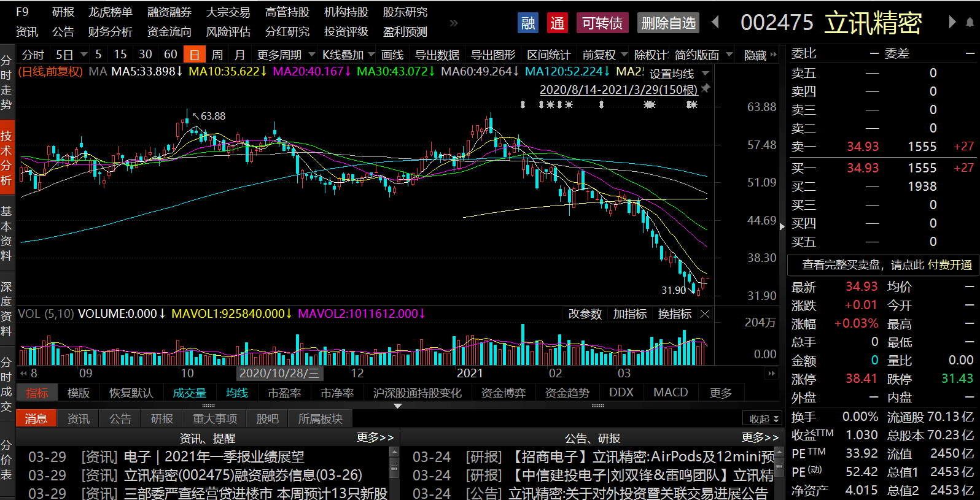
Task: Open the 龙虎榜单 menu item
Action: point(111,12)
